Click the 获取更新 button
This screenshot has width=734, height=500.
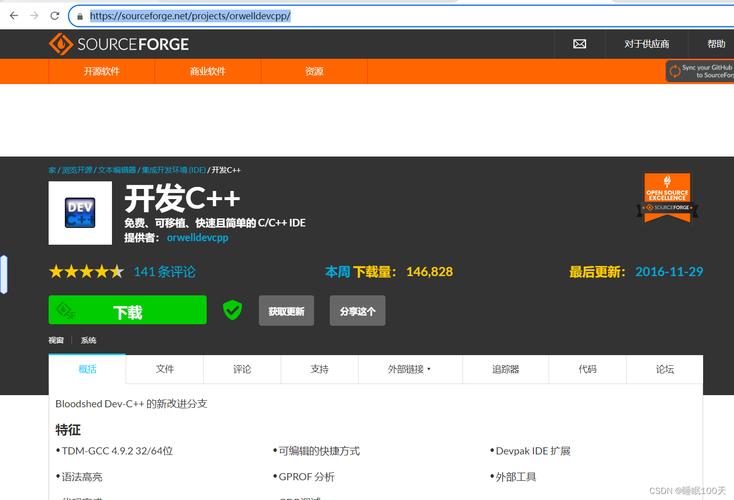[x=286, y=311]
